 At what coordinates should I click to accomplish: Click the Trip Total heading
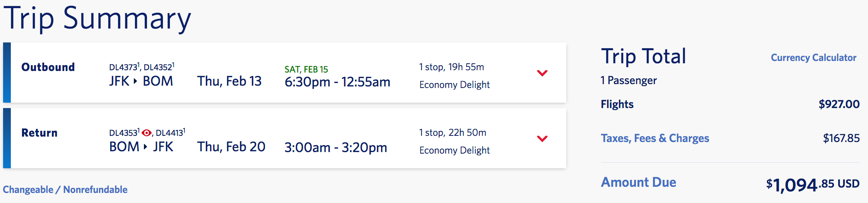click(x=643, y=56)
